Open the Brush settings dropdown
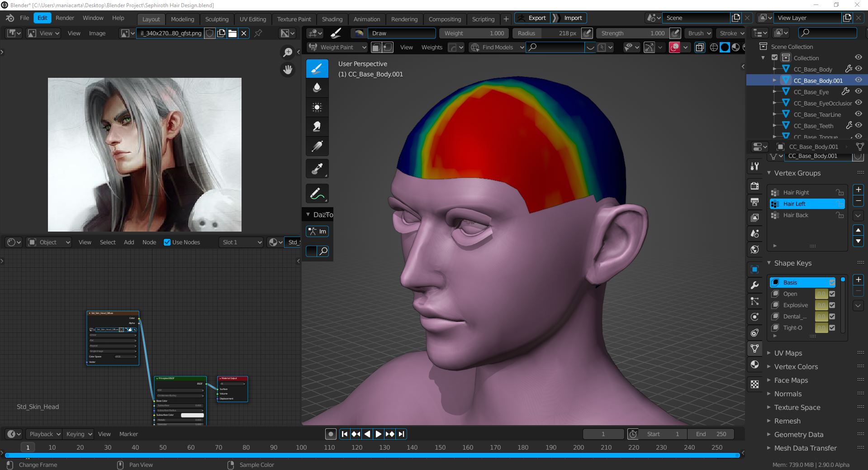Screen dimensions: 868x470 (x=699, y=33)
